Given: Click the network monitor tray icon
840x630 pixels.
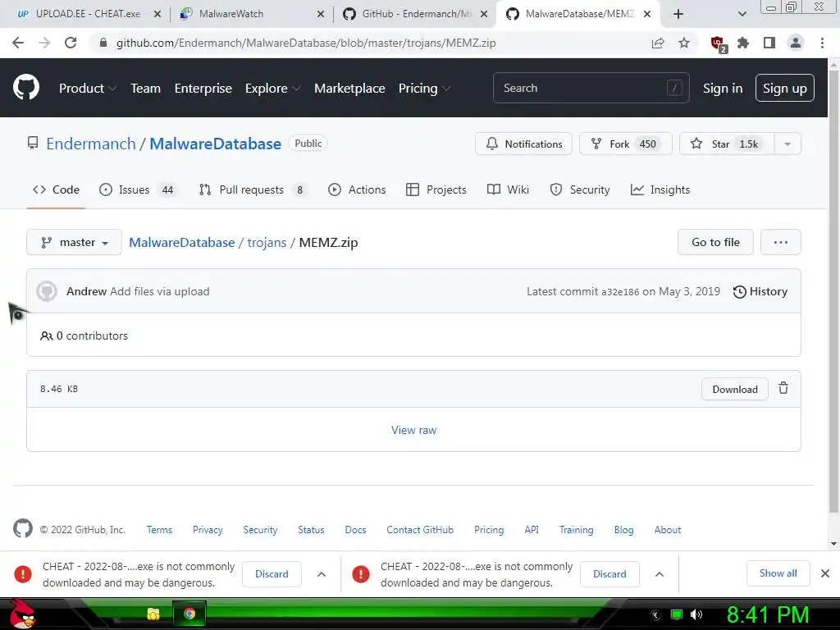Looking at the screenshot, I should point(677,614).
